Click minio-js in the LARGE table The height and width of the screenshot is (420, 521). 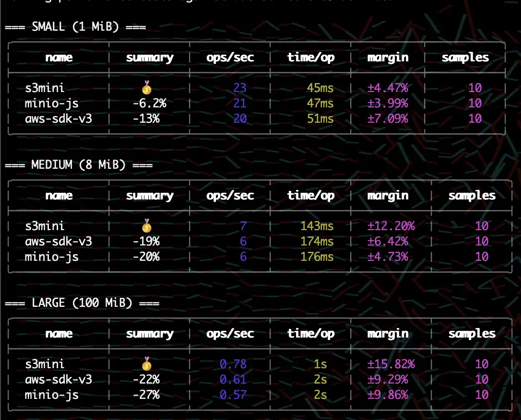[51, 395]
